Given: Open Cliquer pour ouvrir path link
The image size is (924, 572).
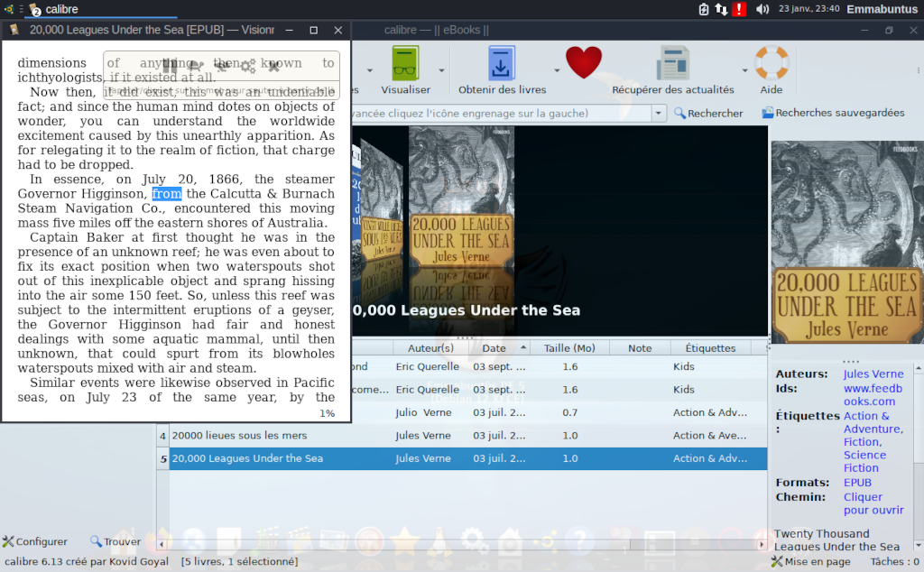Looking at the screenshot, I should point(873,503).
